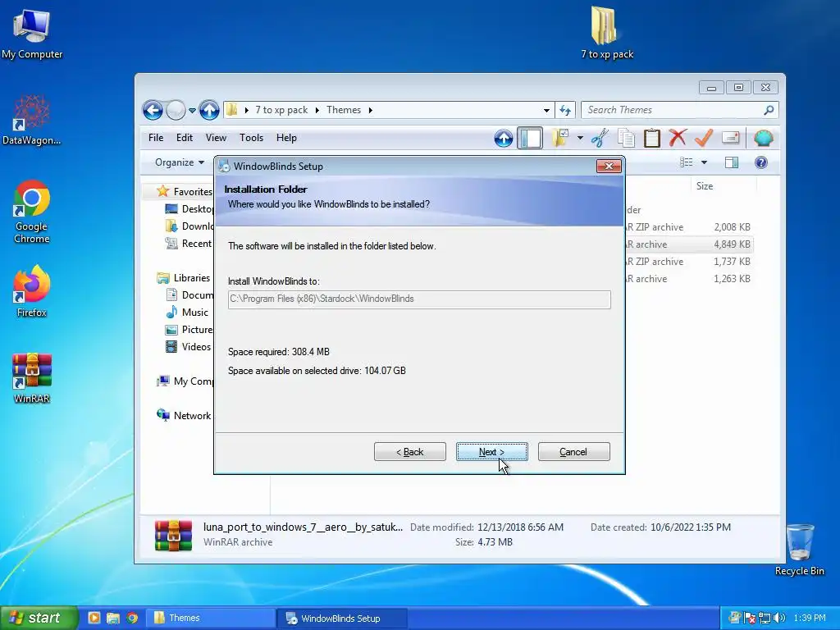840x630 pixels.
Task: Select Videos library in navigation pane
Action: pos(188,347)
